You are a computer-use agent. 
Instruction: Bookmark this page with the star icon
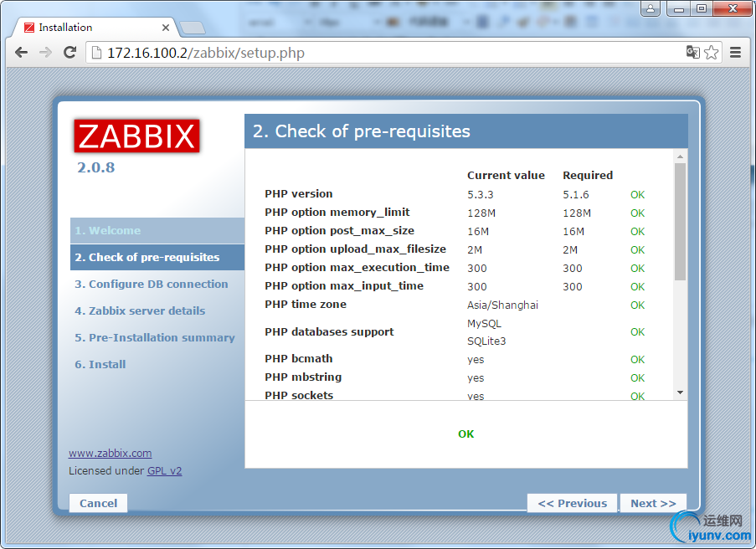tap(711, 52)
